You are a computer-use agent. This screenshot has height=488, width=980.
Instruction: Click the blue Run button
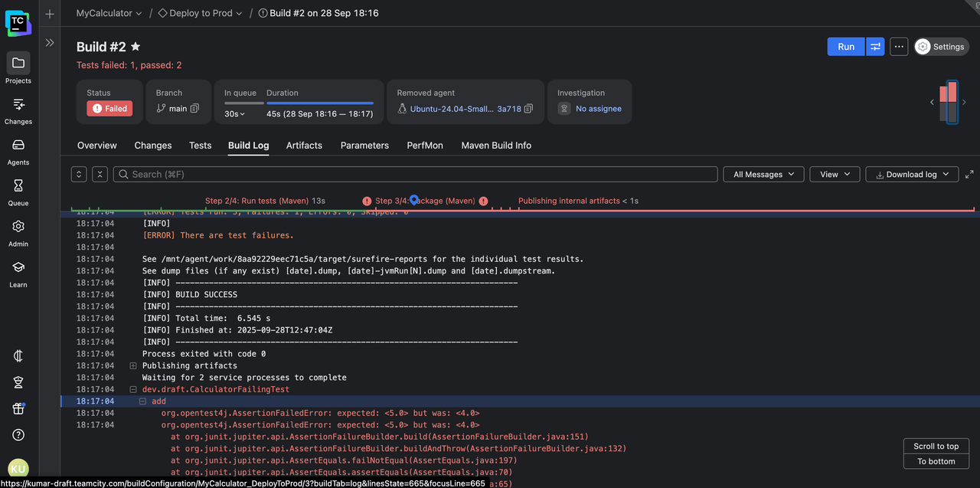845,47
